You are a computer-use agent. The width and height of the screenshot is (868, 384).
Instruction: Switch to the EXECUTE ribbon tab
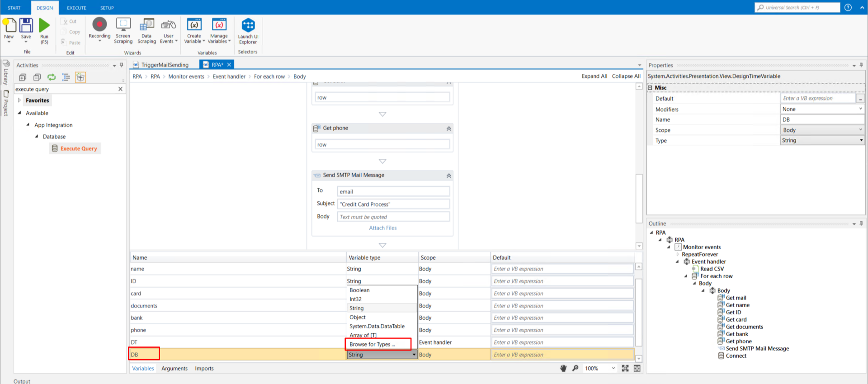pos(76,8)
